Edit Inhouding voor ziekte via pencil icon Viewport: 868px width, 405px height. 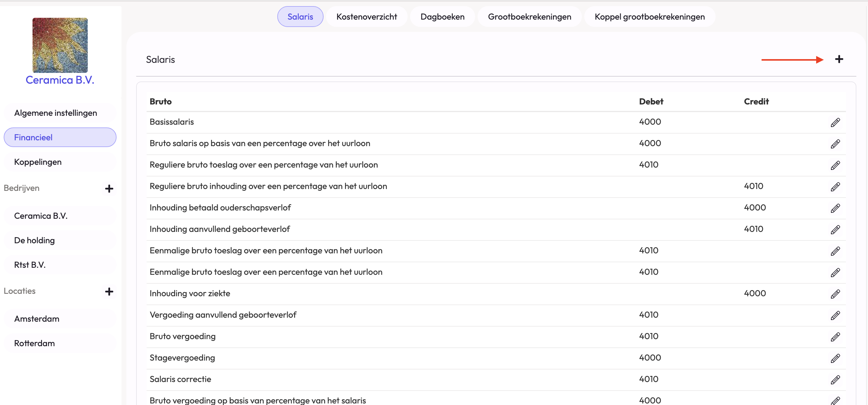835,294
